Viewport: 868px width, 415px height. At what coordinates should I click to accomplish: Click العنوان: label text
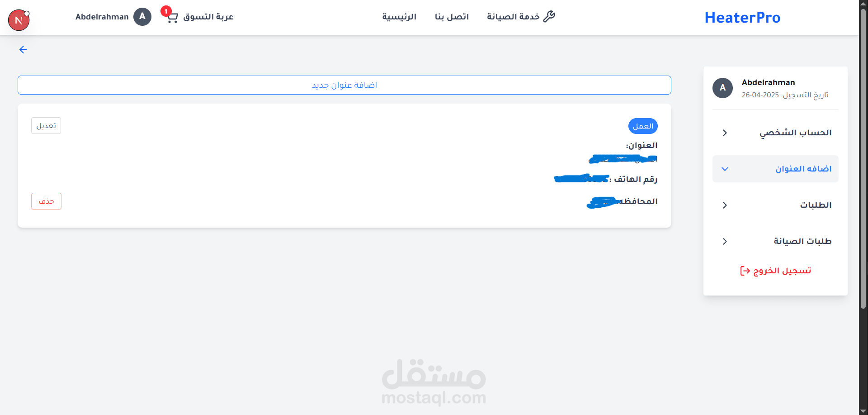(642, 145)
